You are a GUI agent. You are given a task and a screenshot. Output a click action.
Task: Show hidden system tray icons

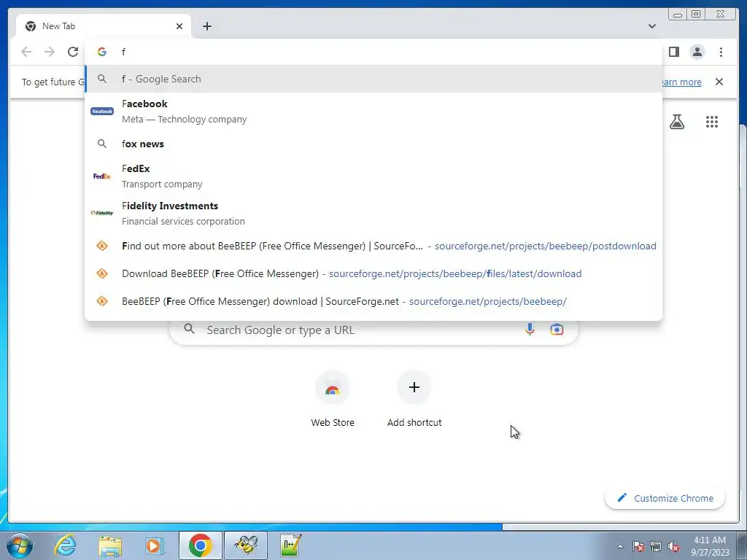point(620,547)
